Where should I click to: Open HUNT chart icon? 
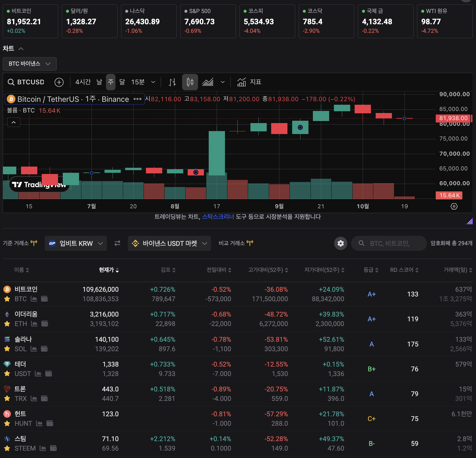39,423
